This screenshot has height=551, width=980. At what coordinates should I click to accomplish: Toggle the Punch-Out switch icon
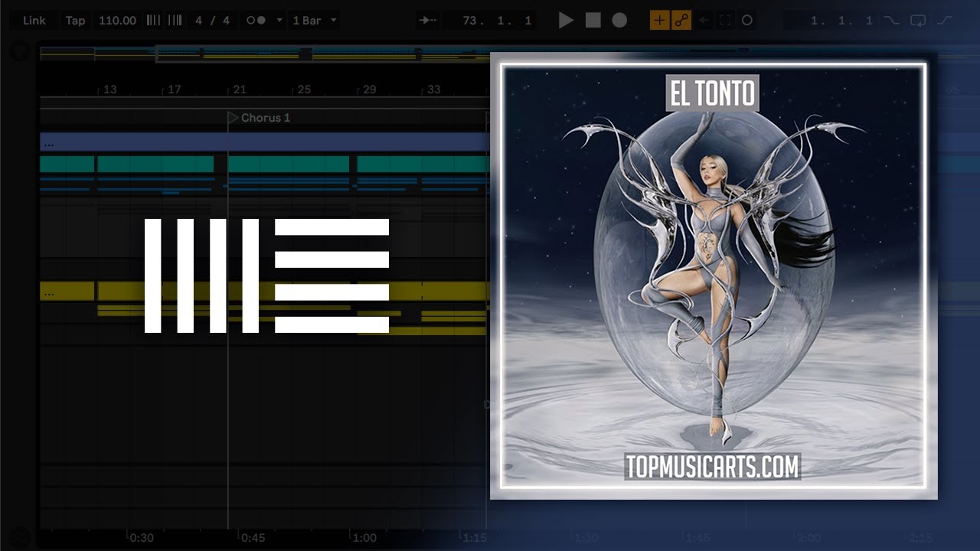[946, 21]
